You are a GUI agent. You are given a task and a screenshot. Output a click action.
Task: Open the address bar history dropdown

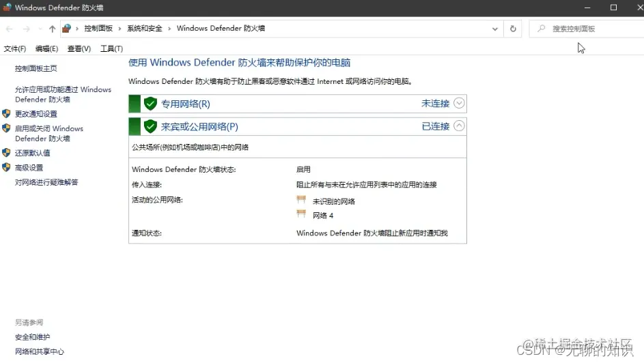click(x=495, y=29)
